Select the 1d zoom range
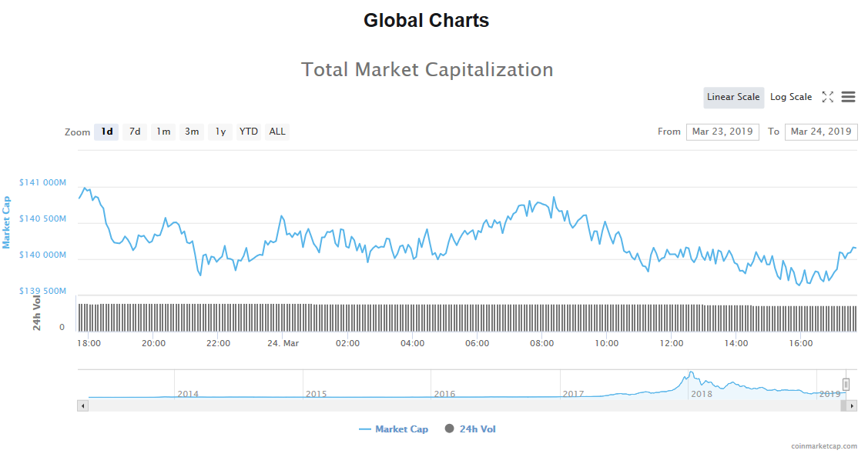This screenshot has width=868, height=457. tap(106, 132)
